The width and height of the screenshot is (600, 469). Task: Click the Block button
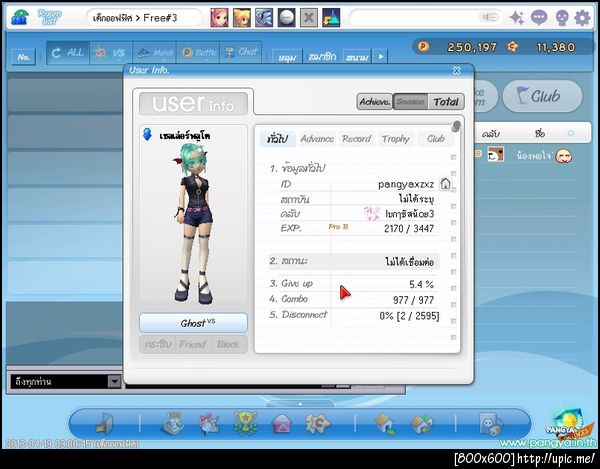point(228,344)
